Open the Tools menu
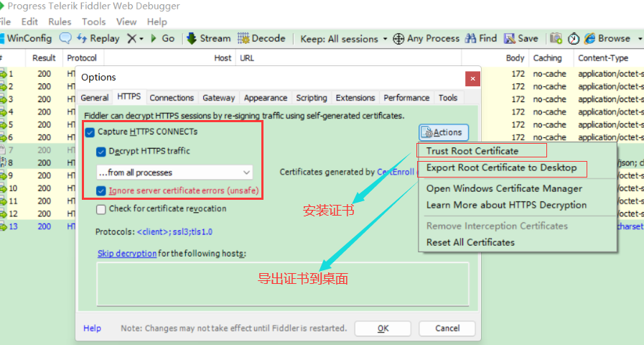 (x=93, y=22)
